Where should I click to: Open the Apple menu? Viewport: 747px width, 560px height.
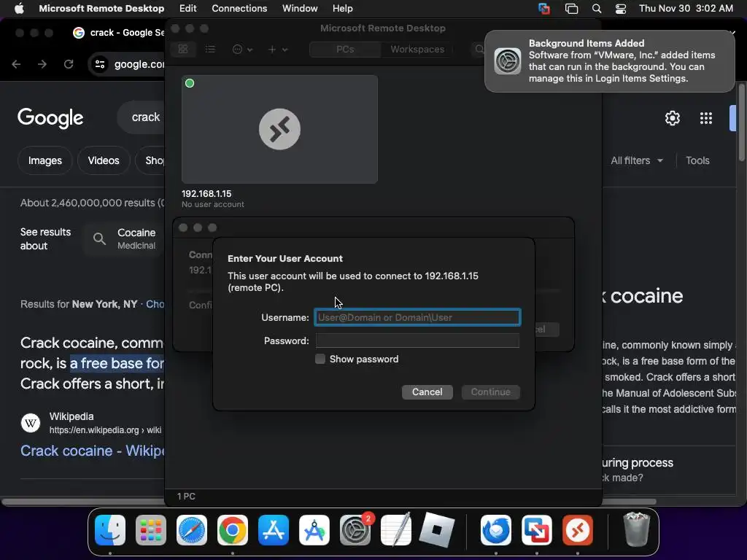(19, 8)
